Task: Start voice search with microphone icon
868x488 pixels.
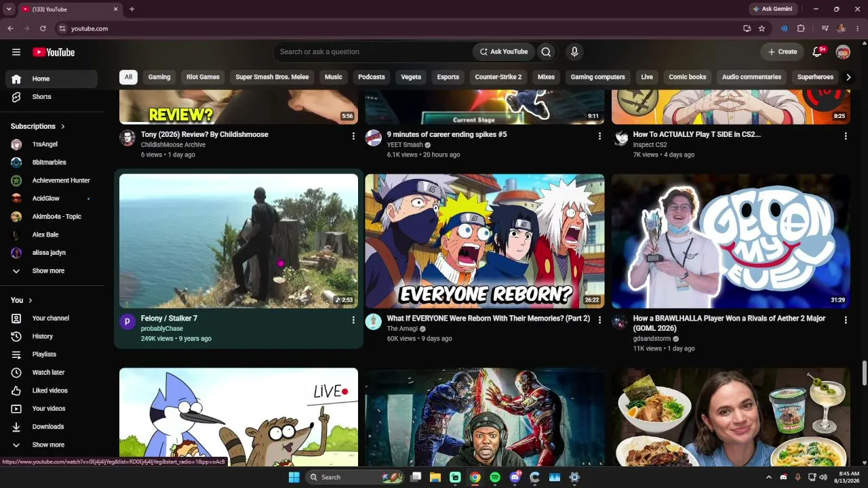Action: click(574, 52)
